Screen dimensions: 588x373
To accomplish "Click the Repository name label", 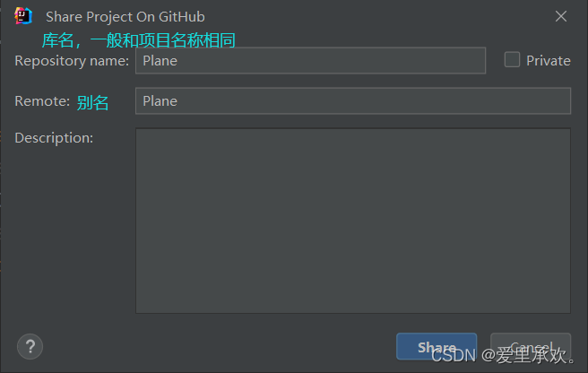I will (72, 61).
